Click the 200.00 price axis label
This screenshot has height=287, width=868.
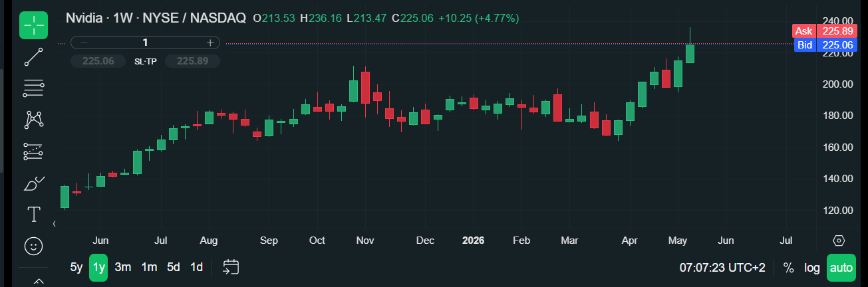point(837,84)
